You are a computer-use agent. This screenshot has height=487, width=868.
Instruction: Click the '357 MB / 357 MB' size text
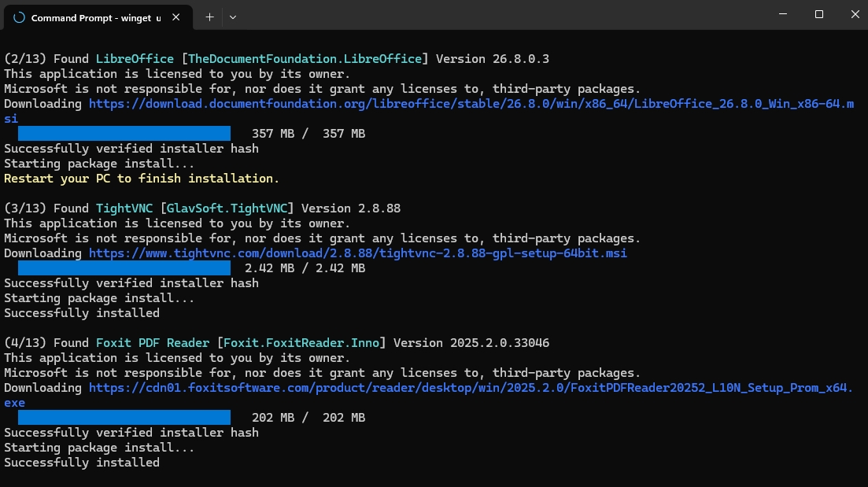[308, 134]
